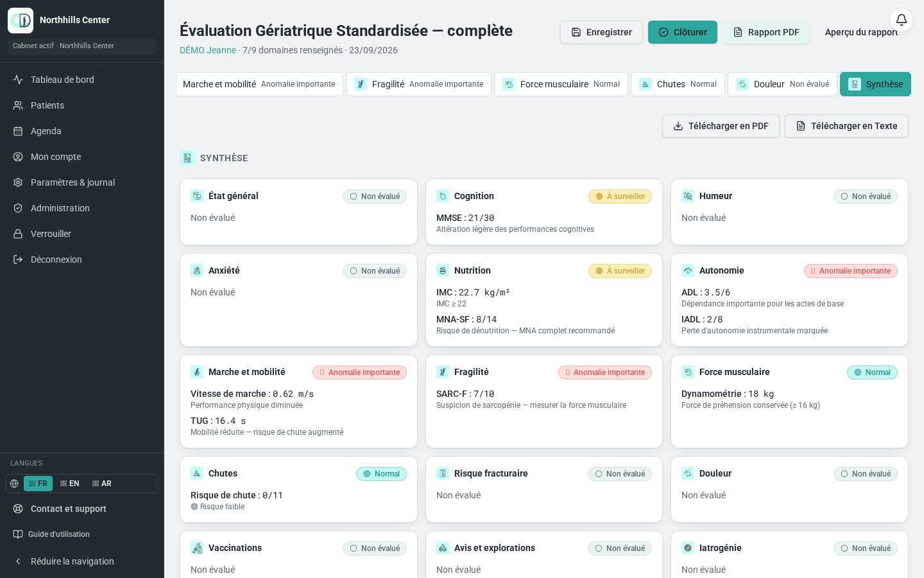Click the Iatrogénie card icon
The image size is (924, 578).
[688, 548]
